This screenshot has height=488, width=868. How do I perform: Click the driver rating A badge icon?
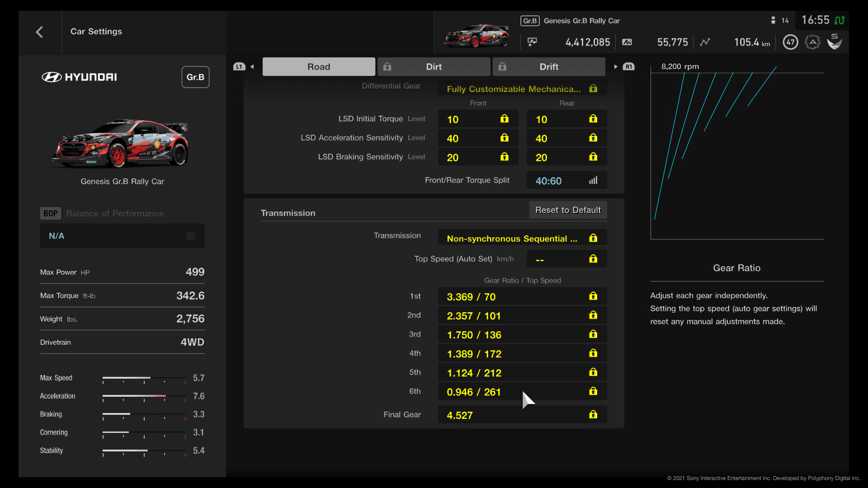click(x=812, y=42)
